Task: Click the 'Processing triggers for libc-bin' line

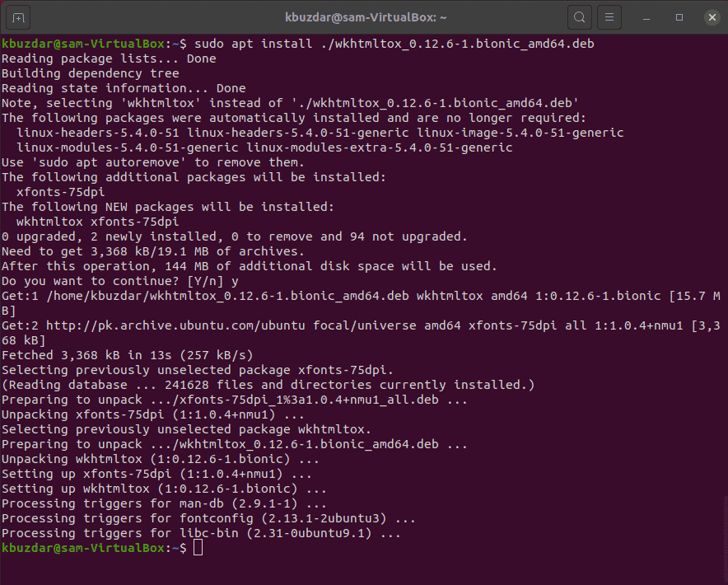Action: point(201,533)
